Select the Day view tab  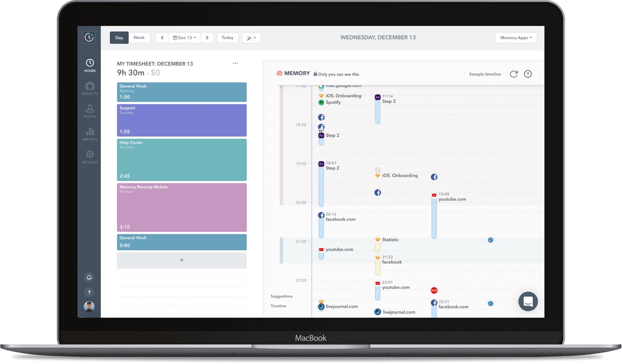[x=119, y=37]
